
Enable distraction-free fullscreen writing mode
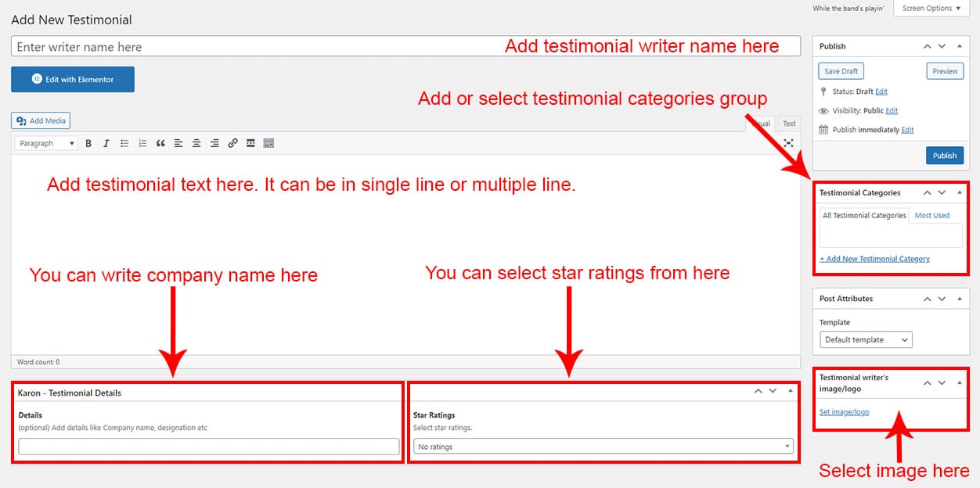coord(788,144)
